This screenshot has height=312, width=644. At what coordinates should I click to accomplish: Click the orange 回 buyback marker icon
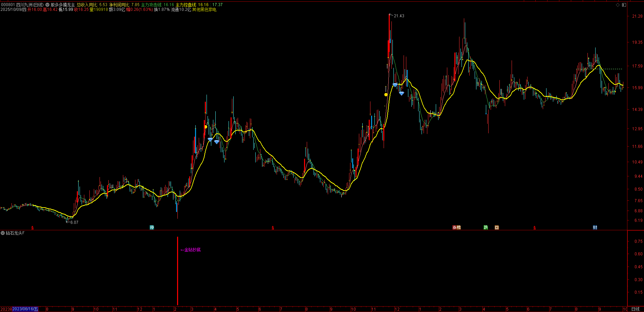coord(497,228)
